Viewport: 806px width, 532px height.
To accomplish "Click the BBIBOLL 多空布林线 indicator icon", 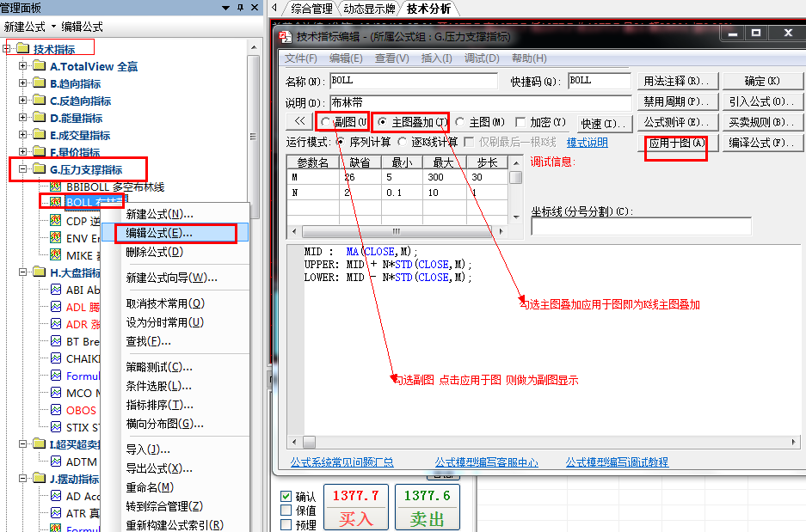I will click(x=56, y=187).
